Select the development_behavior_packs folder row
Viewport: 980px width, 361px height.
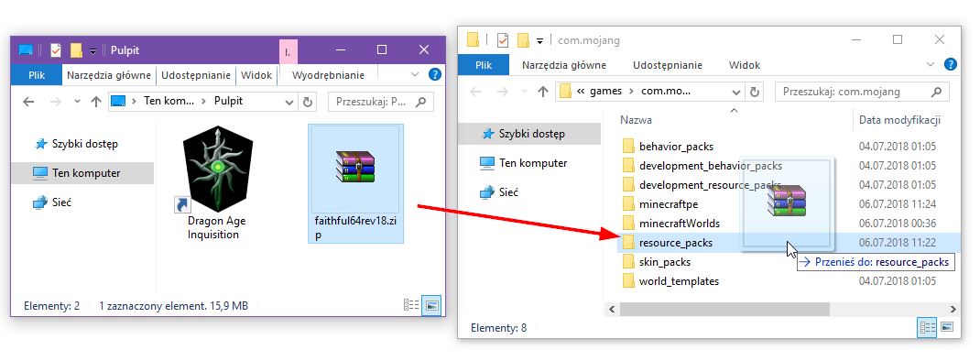pyautogui.click(x=789, y=166)
